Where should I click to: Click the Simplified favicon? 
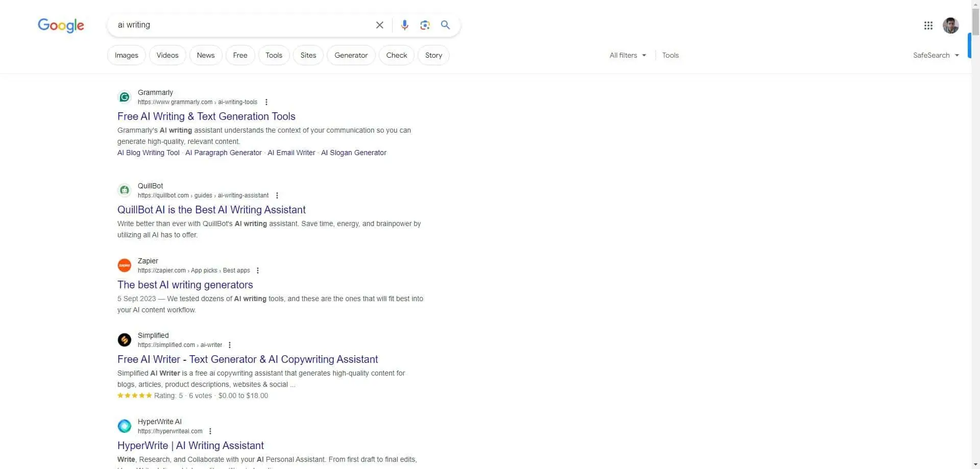point(125,340)
